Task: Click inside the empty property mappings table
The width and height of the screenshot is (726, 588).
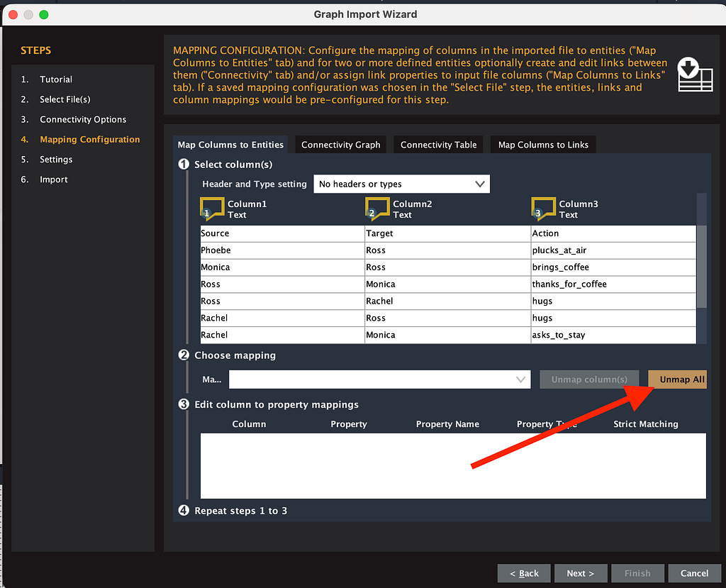Action: [453, 466]
